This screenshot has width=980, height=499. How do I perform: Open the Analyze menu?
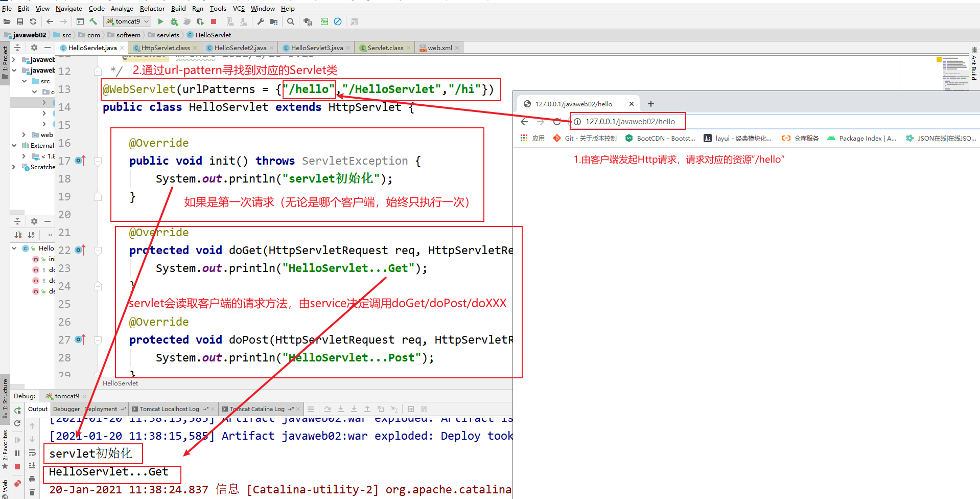click(122, 8)
